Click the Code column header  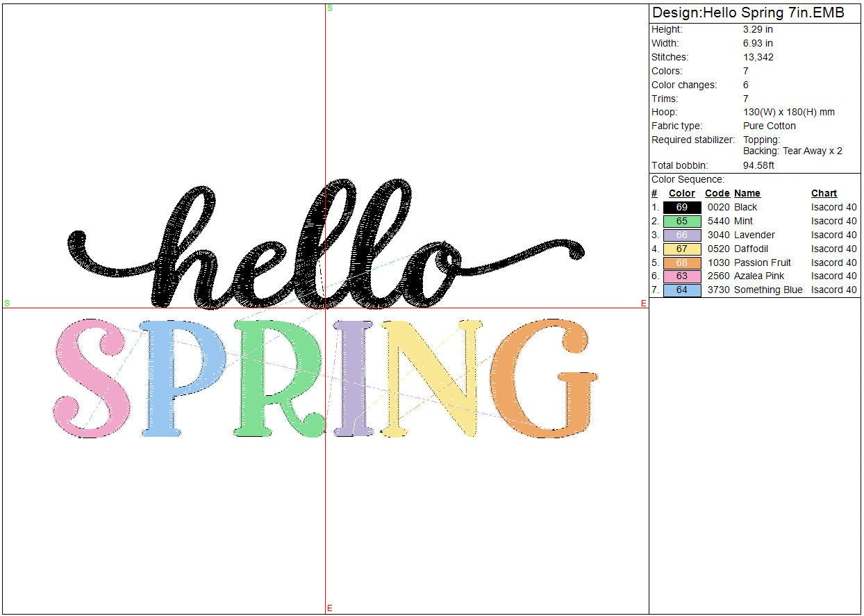717,193
